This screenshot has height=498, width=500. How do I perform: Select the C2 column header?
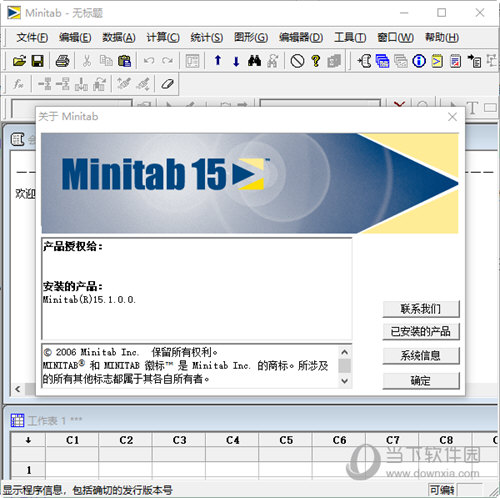[x=126, y=440]
